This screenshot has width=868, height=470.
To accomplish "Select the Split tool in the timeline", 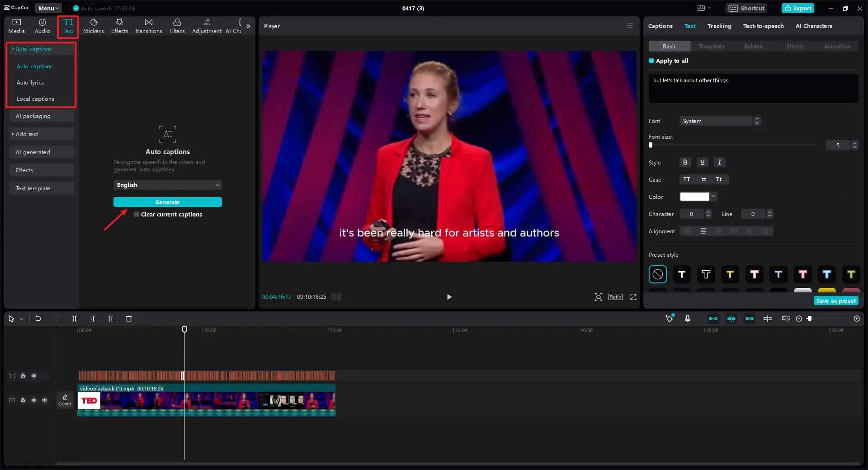I will pyautogui.click(x=75, y=319).
